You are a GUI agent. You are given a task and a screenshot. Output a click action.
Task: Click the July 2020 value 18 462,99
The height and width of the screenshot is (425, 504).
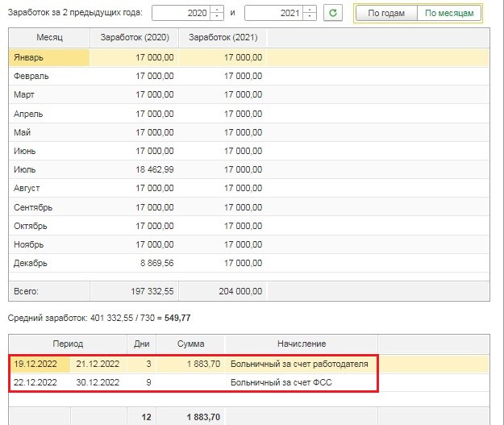pyautogui.click(x=155, y=169)
